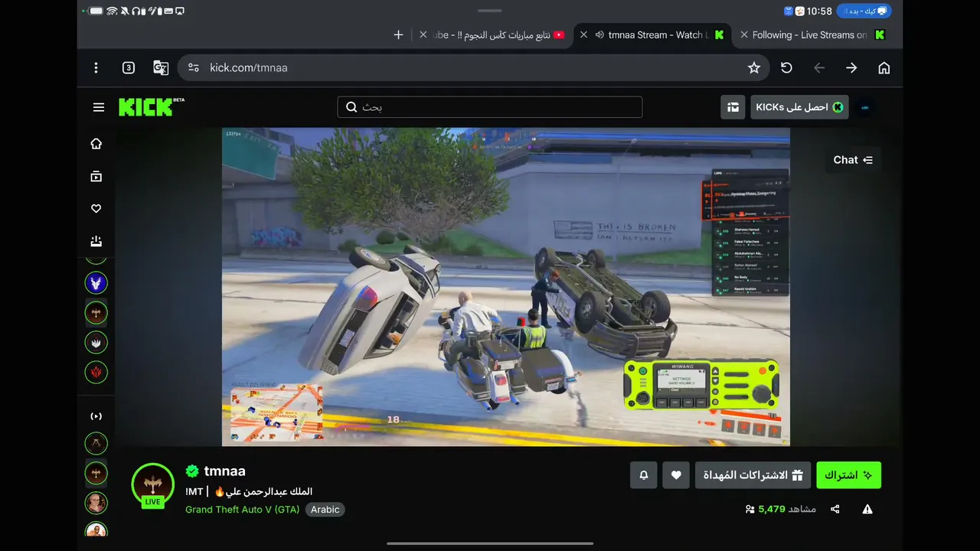Open the tmnaa channel name link
This screenshot has height=551, width=980.
(224, 471)
